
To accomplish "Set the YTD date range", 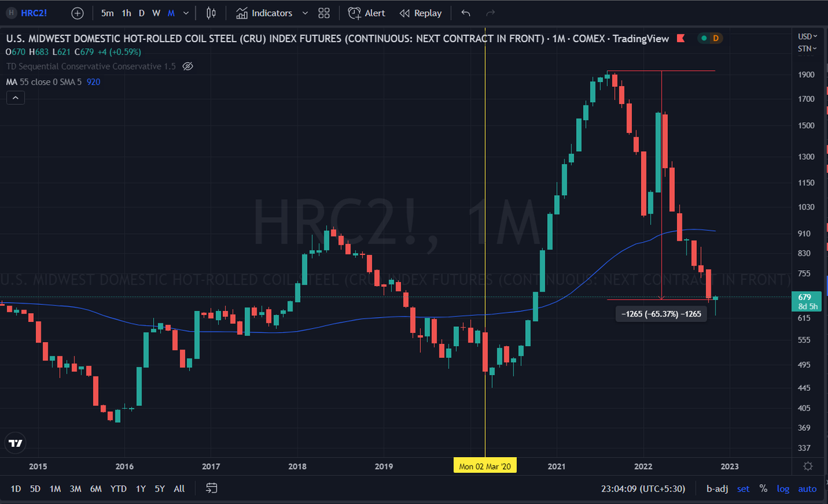I will point(119,488).
